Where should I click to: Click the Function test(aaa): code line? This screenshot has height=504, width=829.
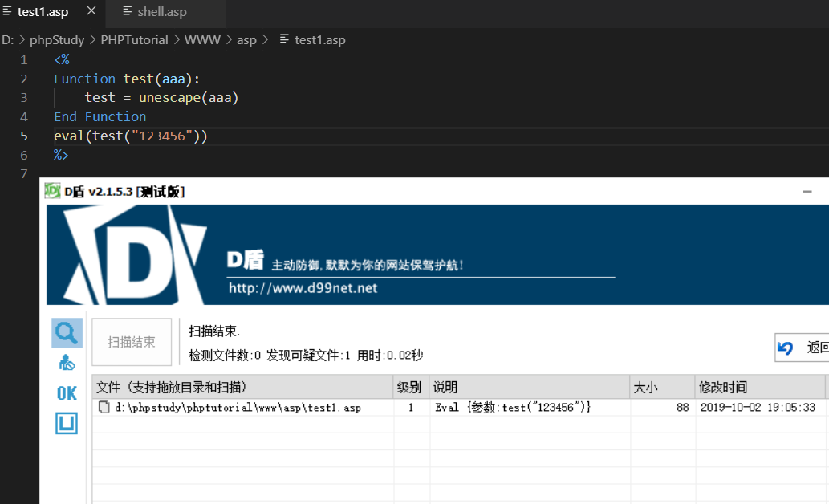click(127, 79)
